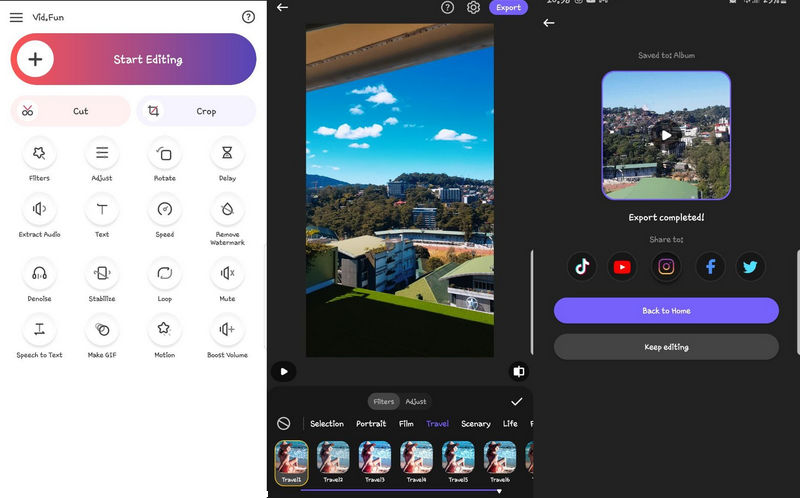Apply the Travel3 filter thumbnail
This screenshot has width=800, height=498.
tap(375, 458)
